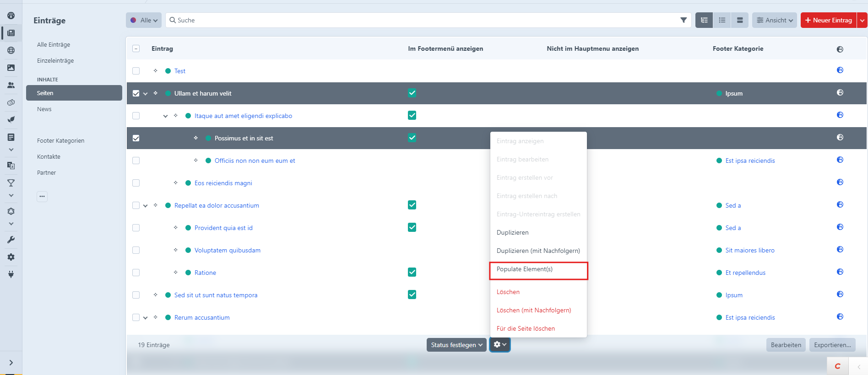This screenshot has width=868, height=375.
Task: Switch to the structure tree view mode
Action: (704, 20)
